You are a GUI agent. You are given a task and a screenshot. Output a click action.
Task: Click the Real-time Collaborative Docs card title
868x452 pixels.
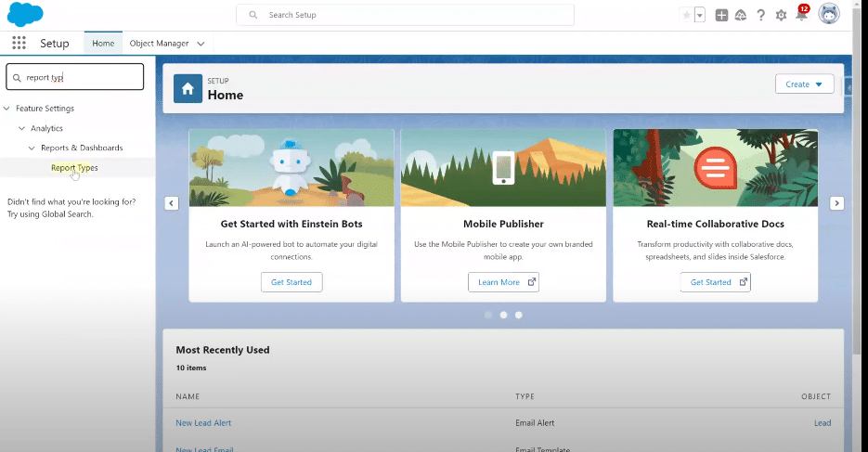click(715, 224)
